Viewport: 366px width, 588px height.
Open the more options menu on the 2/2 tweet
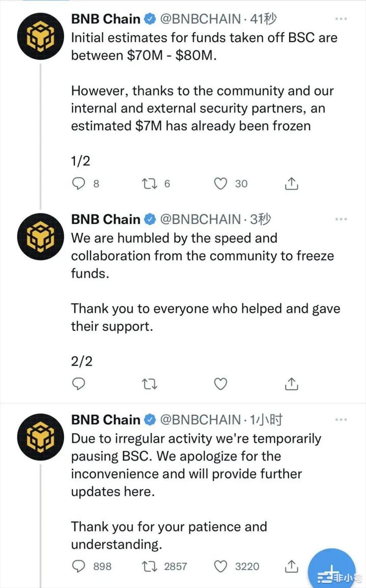(340, 219)
